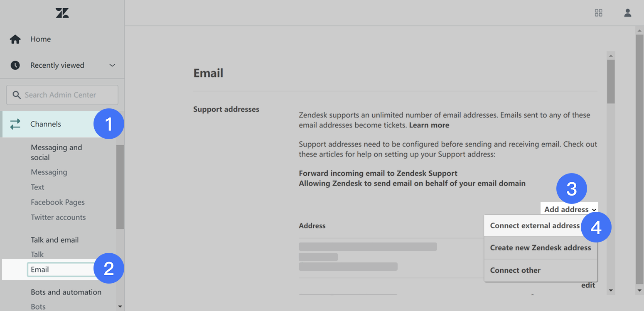Go to Facebook Pages settings

(x=58, y=202)
